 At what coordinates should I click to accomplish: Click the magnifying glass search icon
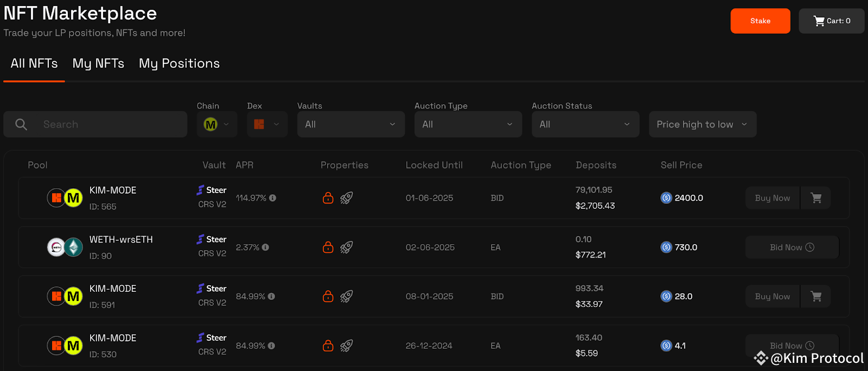pyautogui.click(x=21, y=124)
